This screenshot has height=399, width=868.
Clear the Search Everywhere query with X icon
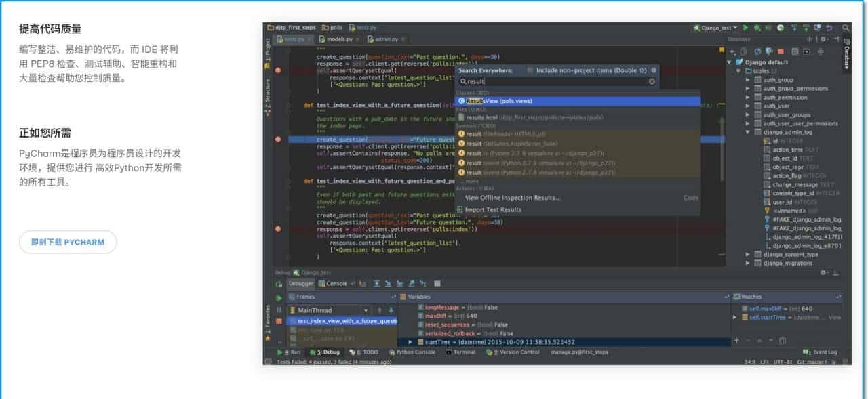click(x=652, y=81)
